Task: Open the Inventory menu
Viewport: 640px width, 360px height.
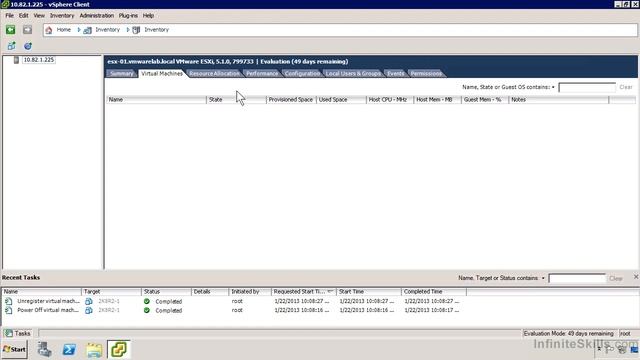Action: [x=62, y=16]
